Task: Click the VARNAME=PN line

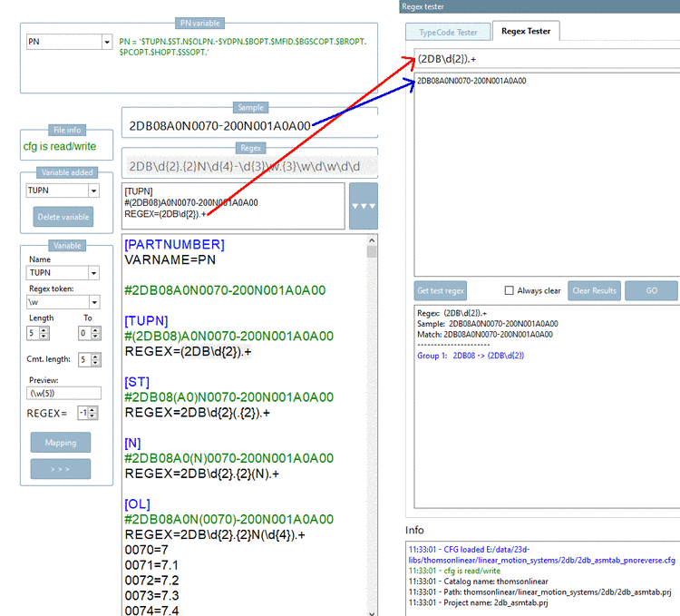Action: tap(170, 259)
